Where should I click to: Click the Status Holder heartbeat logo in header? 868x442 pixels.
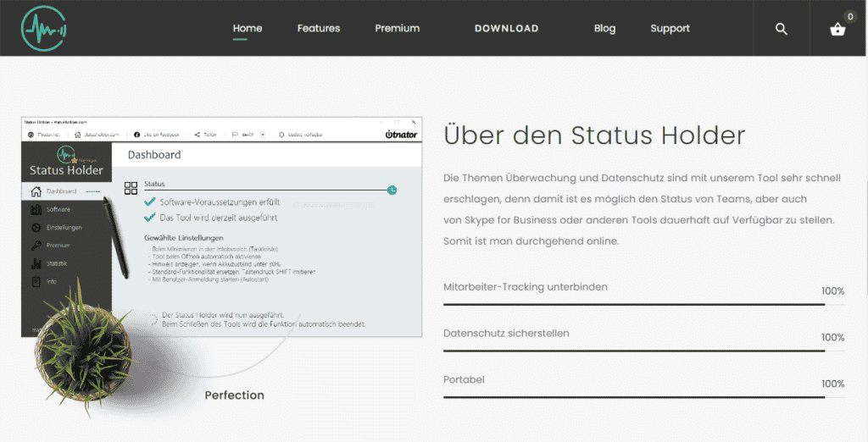point(44,28)
